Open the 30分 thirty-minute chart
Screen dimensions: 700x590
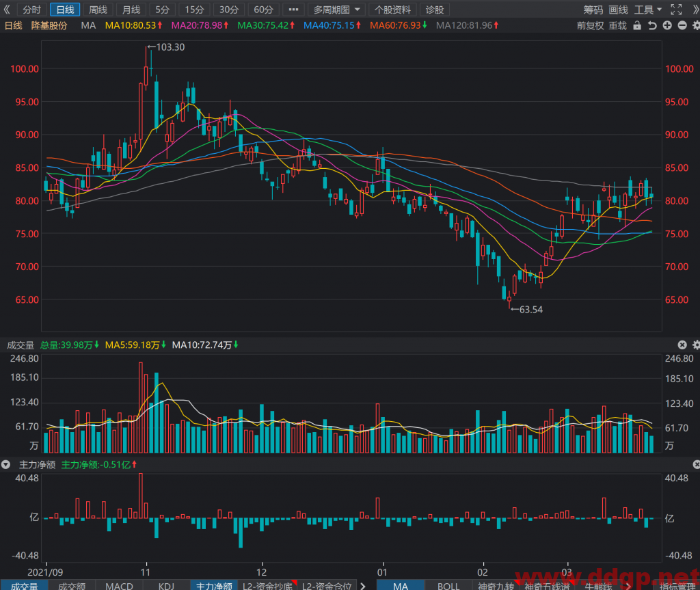click(229, 10)
